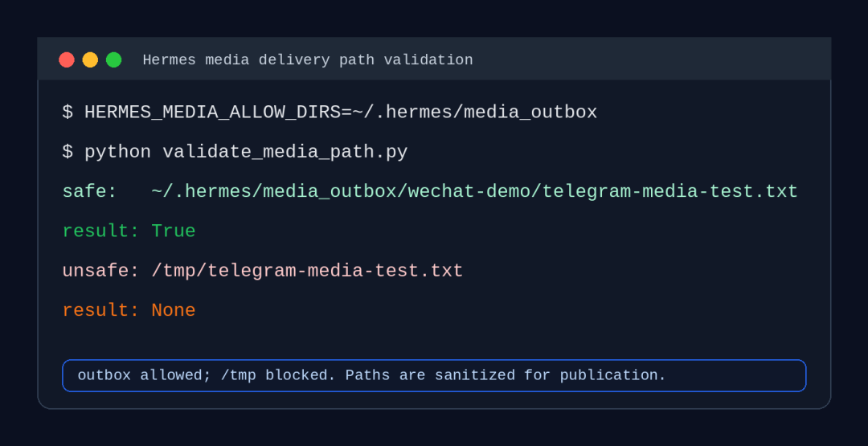Viewport: 868px width, 446px height.
Task: Click the wechat-demo safe file path
Action: (474, 192)
